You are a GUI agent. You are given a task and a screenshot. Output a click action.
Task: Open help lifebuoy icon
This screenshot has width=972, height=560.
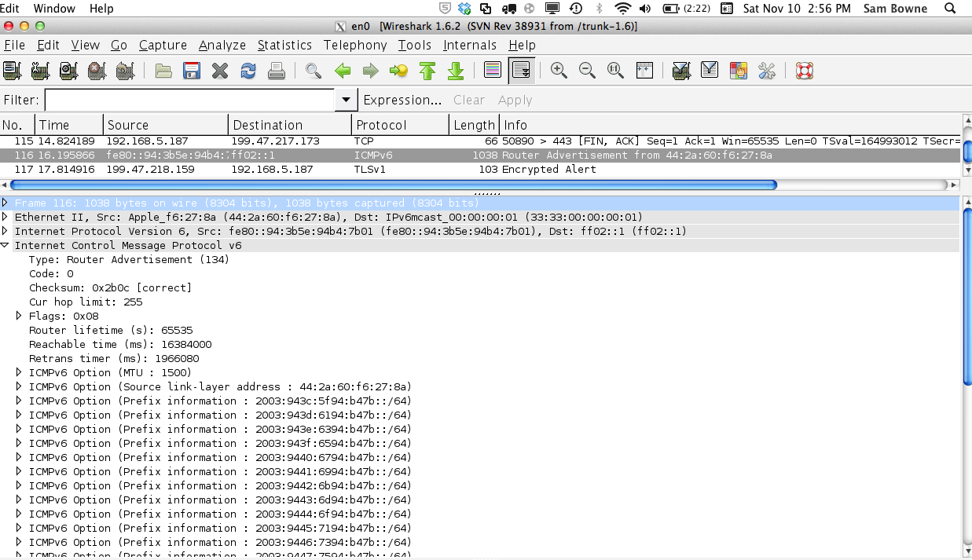pos(804,71)
